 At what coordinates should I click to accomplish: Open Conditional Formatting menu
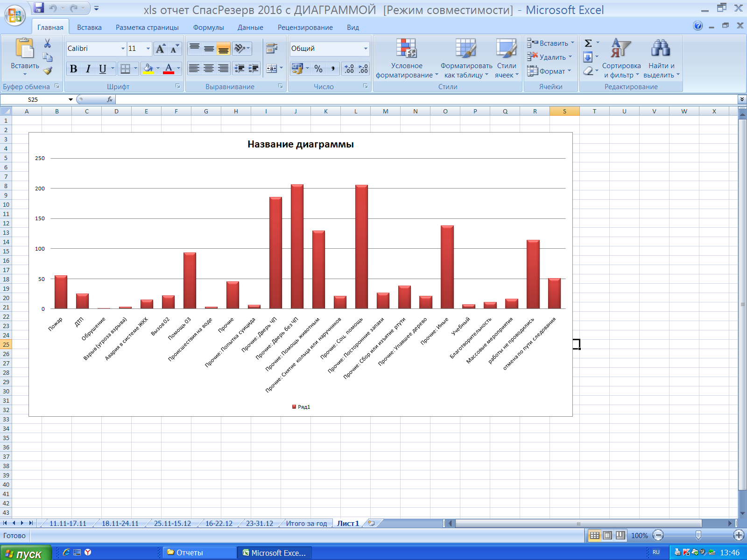pyautogui.click(x=406, y=59)
